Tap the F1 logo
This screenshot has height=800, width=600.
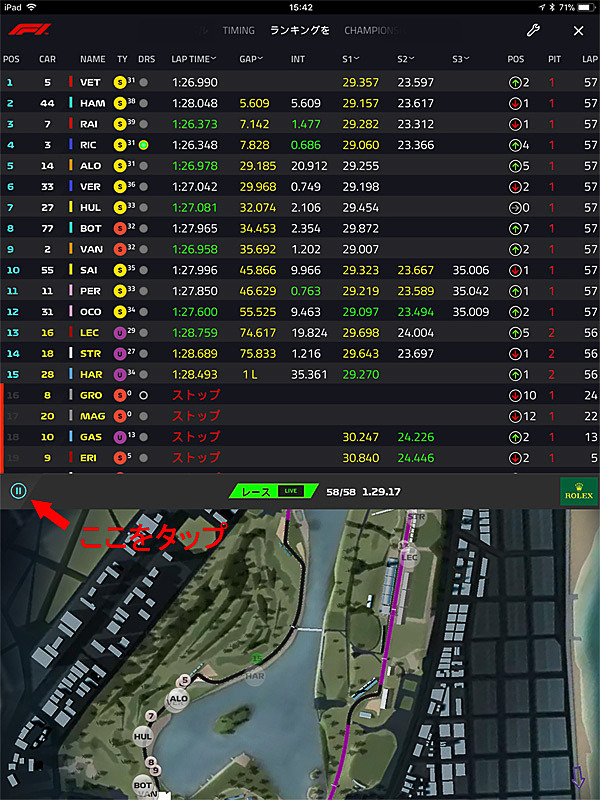coord(29,30)
